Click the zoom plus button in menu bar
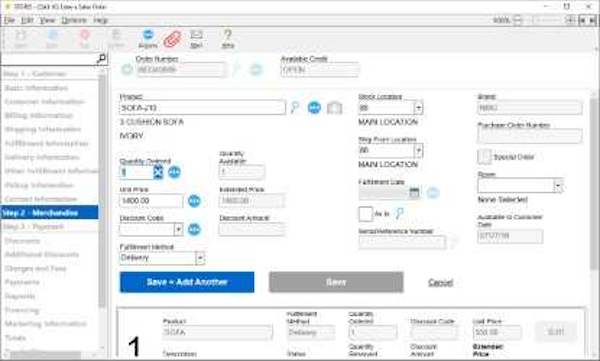The height and width of the screenshot is (361, 600). point(571,20)
